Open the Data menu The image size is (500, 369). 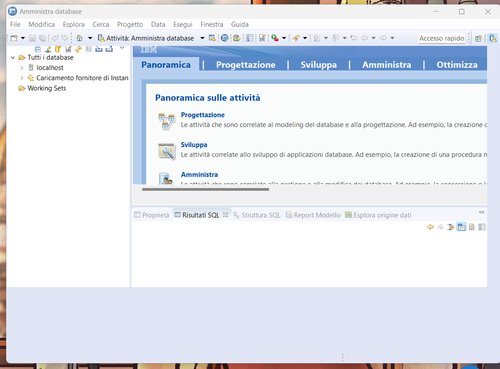(x=158, y=24)
